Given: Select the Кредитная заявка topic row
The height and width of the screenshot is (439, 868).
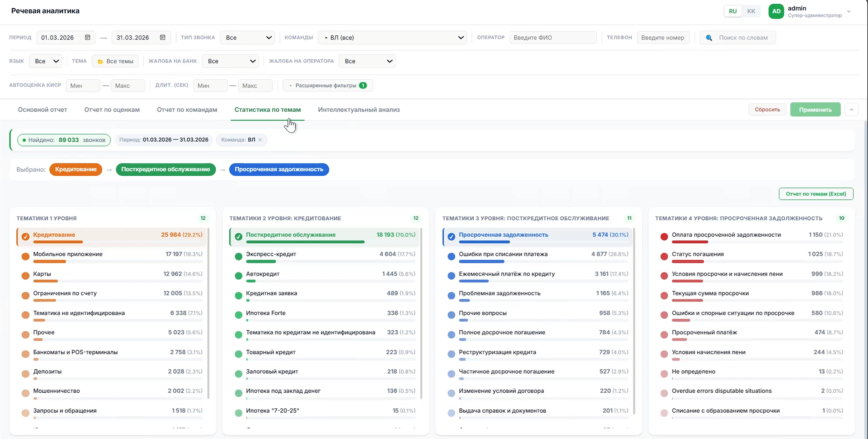Looking at the screenshot, I should click(325, 296).
